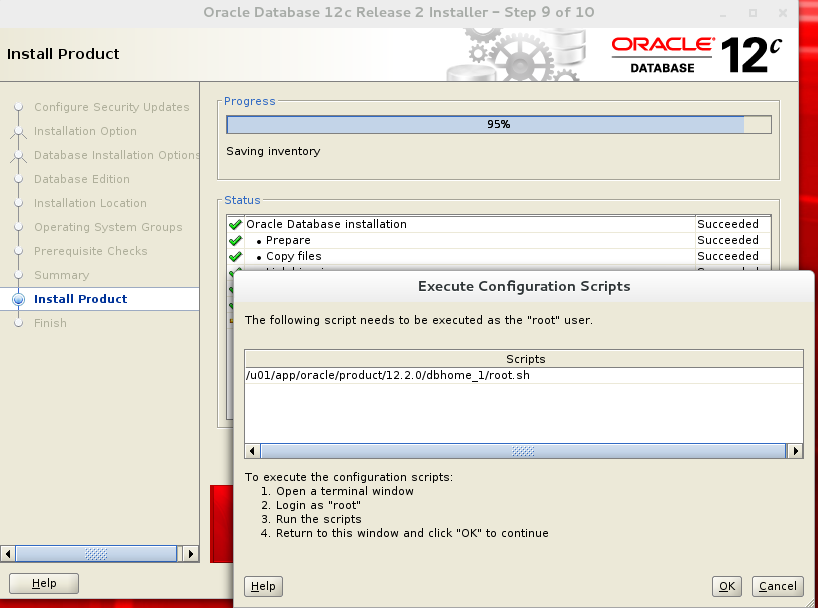Open Help from the configuration scripts dialog
Screen dimensions: 818x608
click(x=263, y=586)
